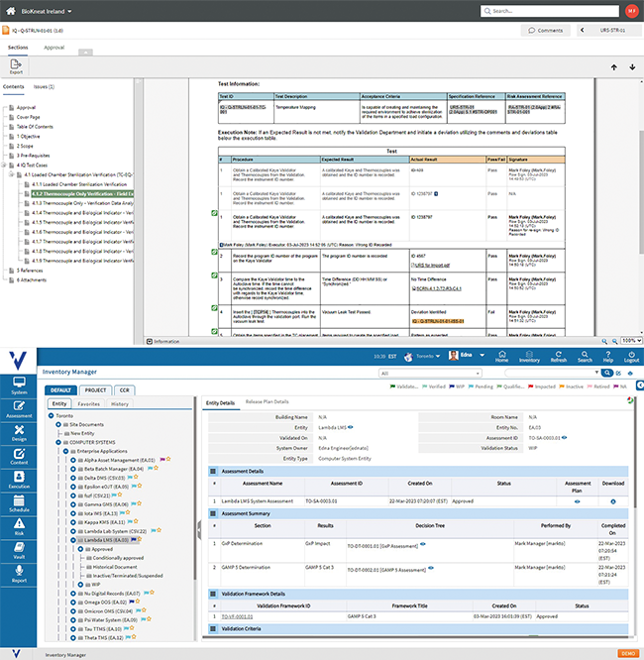Viewport: 644px width, 660px height.
Task: View Assessment ID TO-SA-0003.01 via eye icon
Action: coord(565,438)
